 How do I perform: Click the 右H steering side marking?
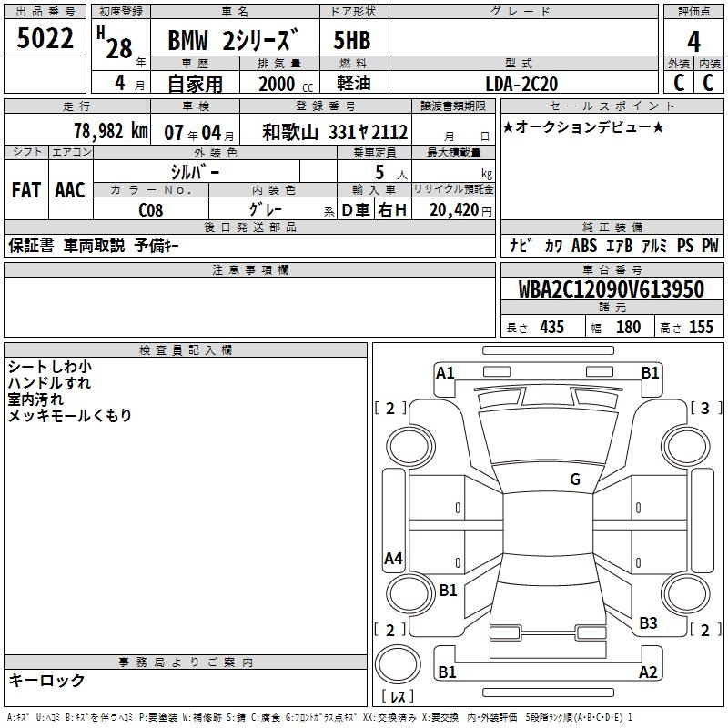pyautogui.click(x=392, y=210)
